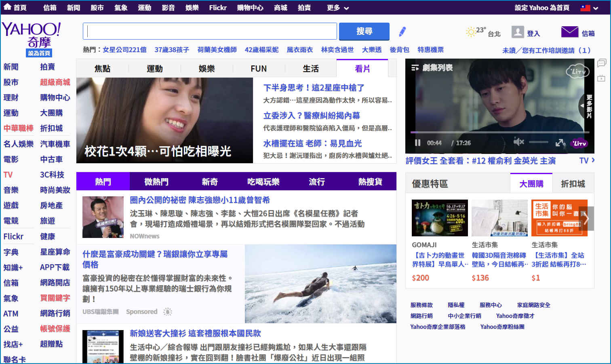The height and width of the screenshot is (364, 611).
Task: Open the surfing sponsored ad image
Action: point(321,284)
